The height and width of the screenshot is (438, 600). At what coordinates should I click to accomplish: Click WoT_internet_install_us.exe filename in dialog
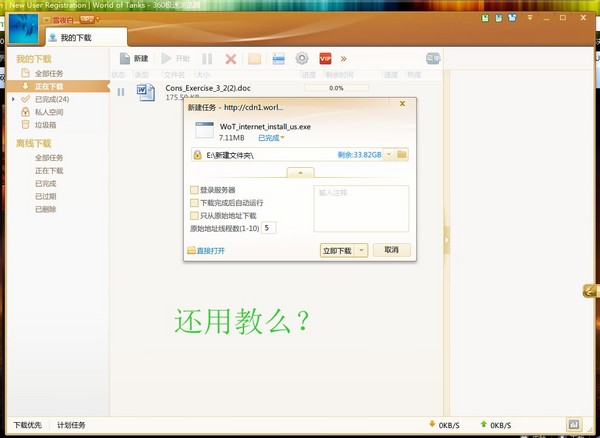point(265,127)
